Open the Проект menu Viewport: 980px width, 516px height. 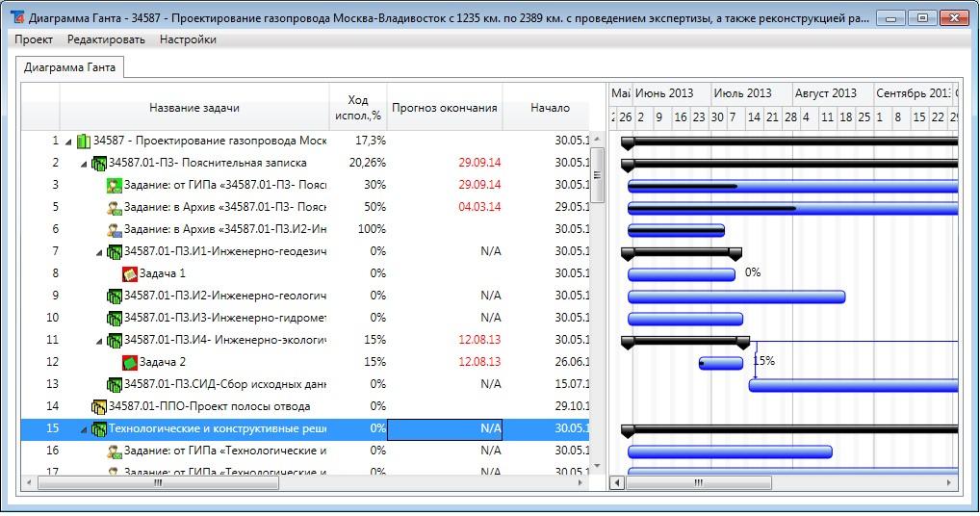34,39
